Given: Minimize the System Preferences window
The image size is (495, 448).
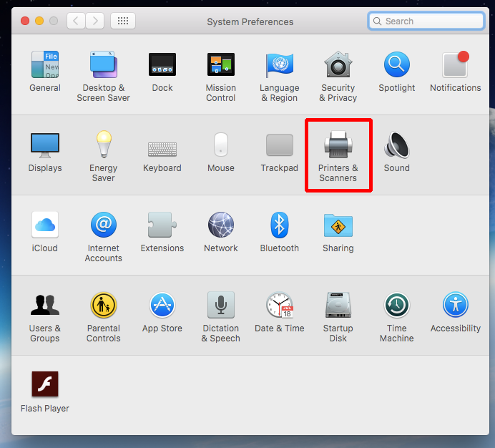Looking at the screenshot, I should pos(39,21).
